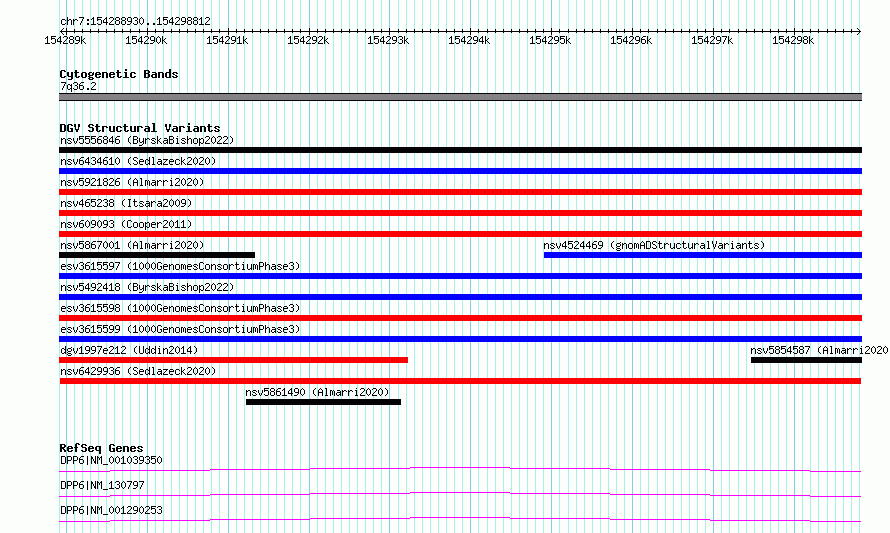Click the 154294k ruler position label
The height and width of the screenshot is (533, 890).
click(469, 40)
